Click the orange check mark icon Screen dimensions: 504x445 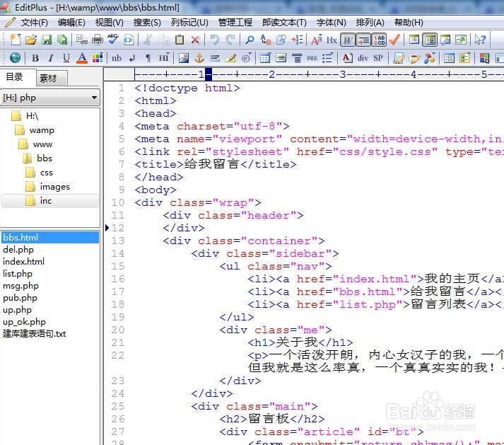click(x=394, y=40)
